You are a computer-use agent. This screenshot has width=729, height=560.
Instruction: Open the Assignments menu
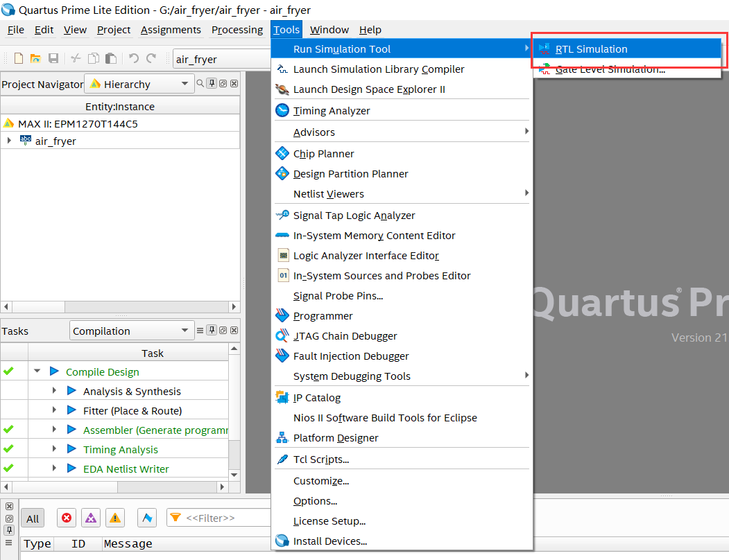point(171,30)
